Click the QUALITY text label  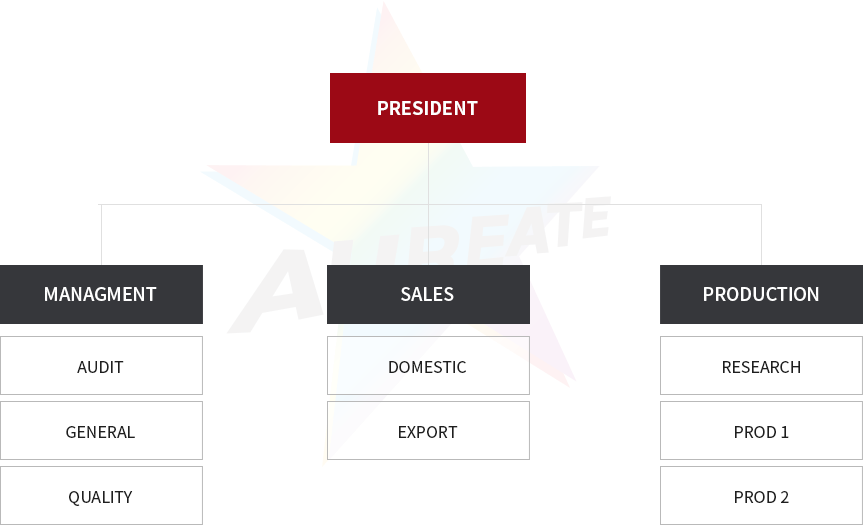pyautogui.click(x=100, y=497)
